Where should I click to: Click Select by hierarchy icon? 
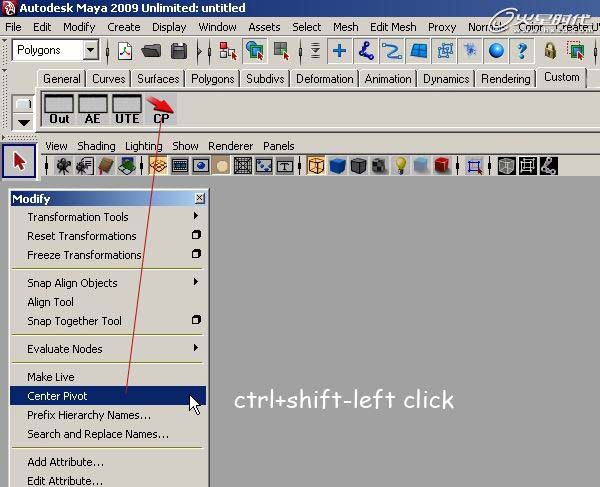click(x=228, y=51)
